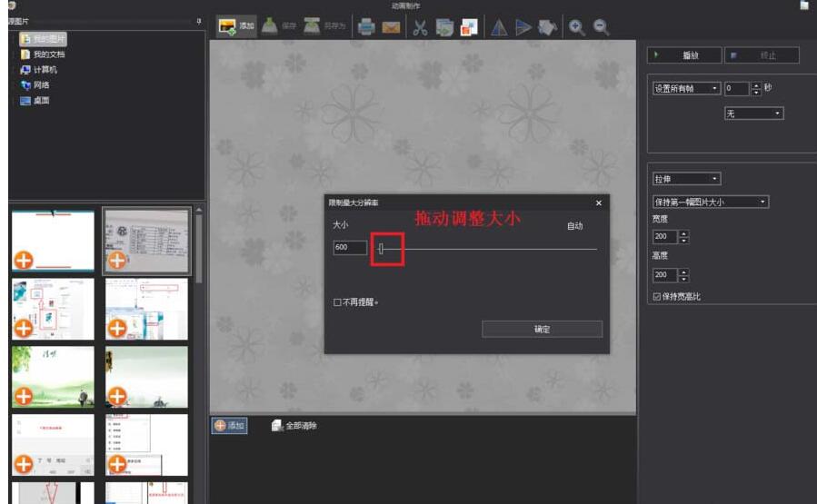Click the zoom out magnifier icon

click(x=601, y=27)
